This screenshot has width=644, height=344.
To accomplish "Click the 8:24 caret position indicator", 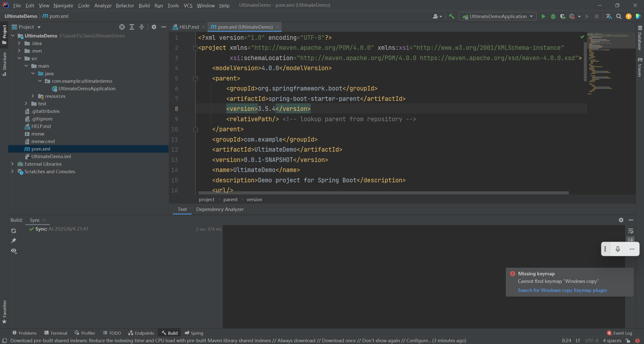I will point(567,340).
